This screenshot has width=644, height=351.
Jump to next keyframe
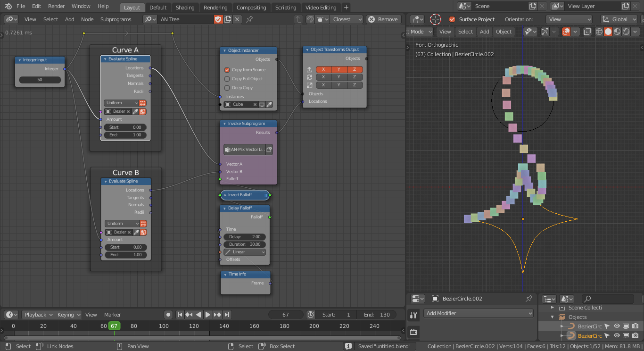tap(217, 315)
